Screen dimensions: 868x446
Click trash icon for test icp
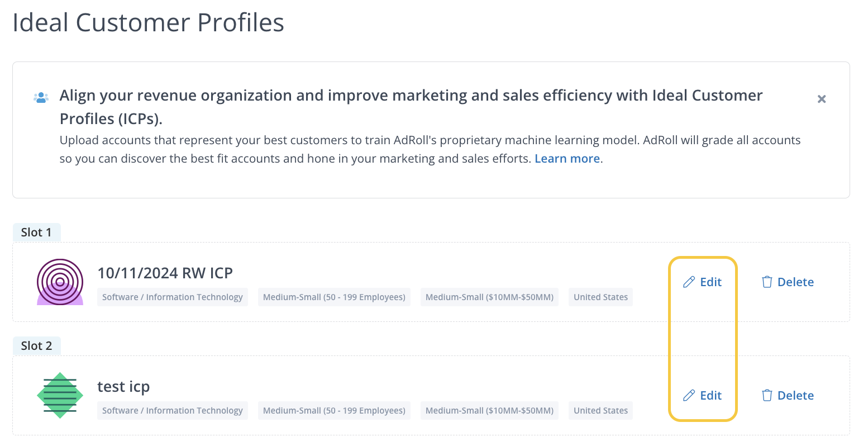pos(767,396)
